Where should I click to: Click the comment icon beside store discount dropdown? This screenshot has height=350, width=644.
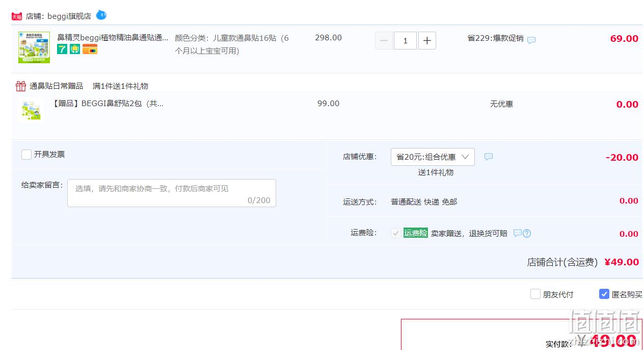pyautogui.click(x=489, y=157)
